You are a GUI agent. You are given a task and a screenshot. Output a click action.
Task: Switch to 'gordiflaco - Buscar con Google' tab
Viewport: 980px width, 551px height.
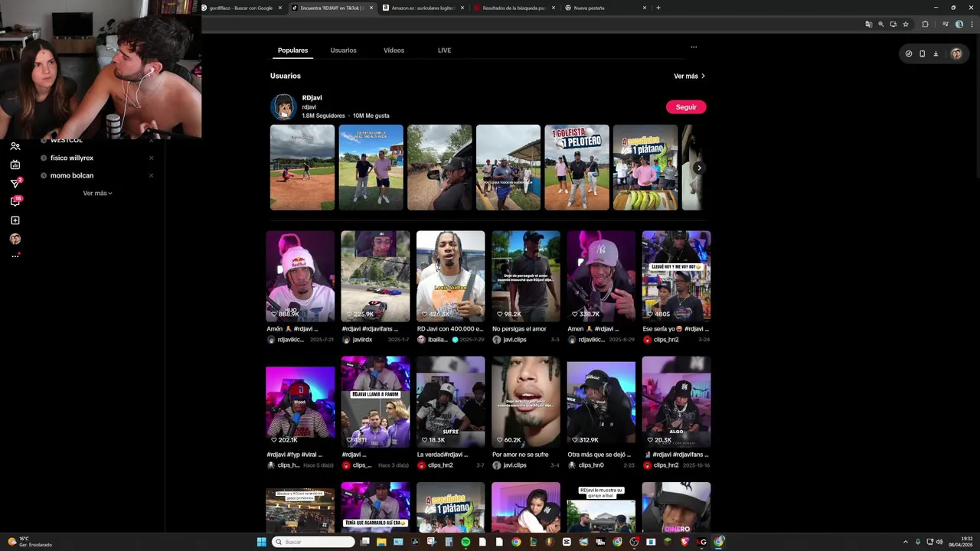tap(242, 8)
